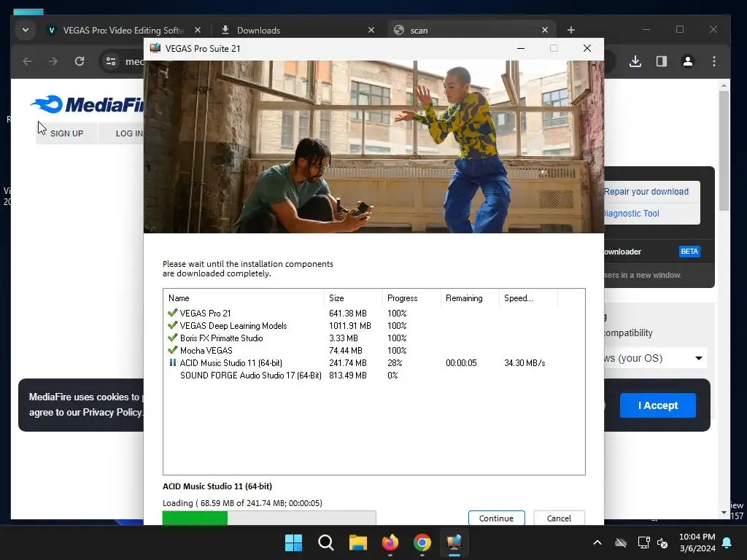Click the checkmark next to Mocha VEGAS

(172, 350)
